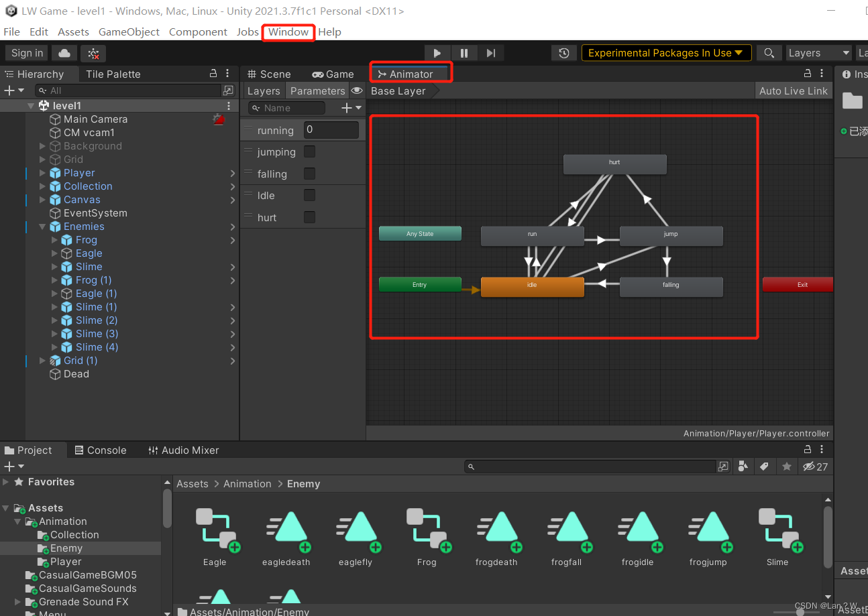Viewport: 868px width, 616px height.
Task: Click the cloud services icon
Action: click(x=64, y=53)
